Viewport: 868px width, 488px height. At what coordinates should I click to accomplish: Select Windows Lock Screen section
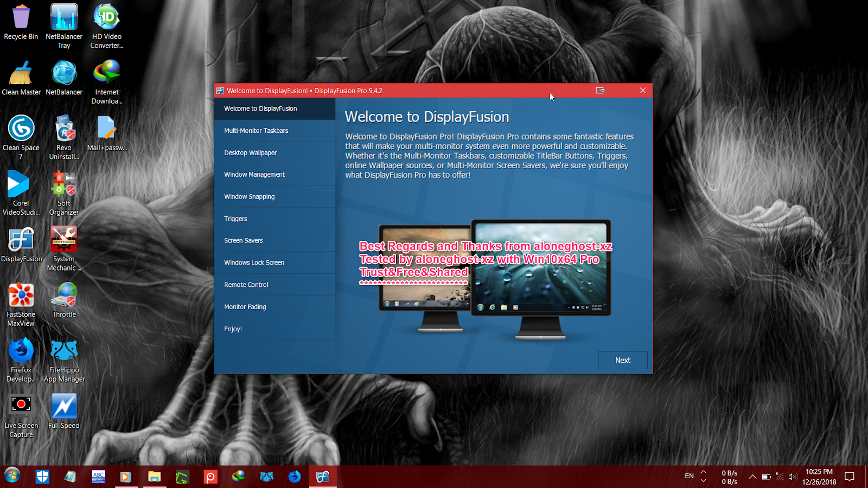275,262
